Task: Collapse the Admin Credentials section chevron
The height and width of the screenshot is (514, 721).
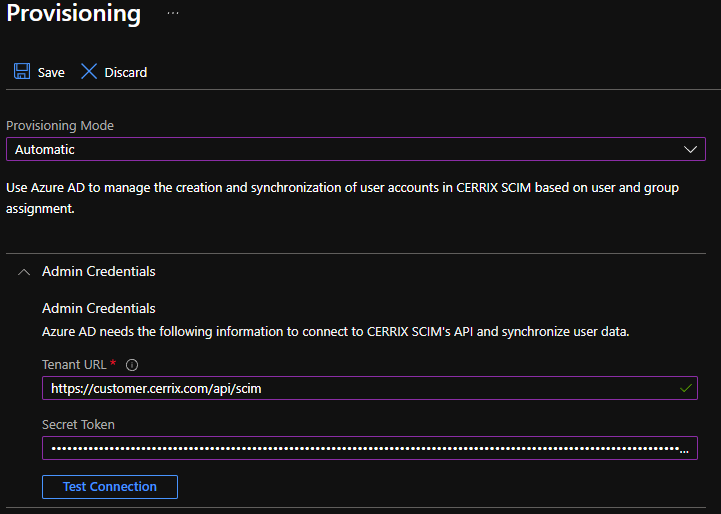Action: 24,272
